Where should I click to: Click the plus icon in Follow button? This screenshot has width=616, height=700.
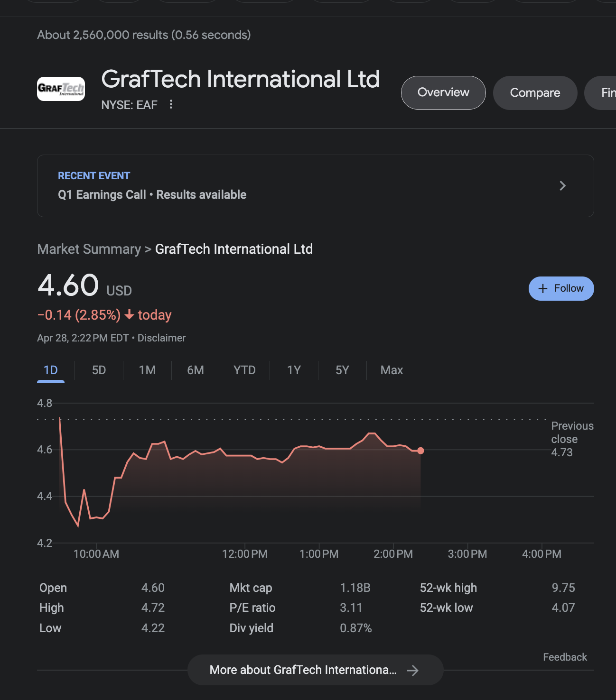543,288
